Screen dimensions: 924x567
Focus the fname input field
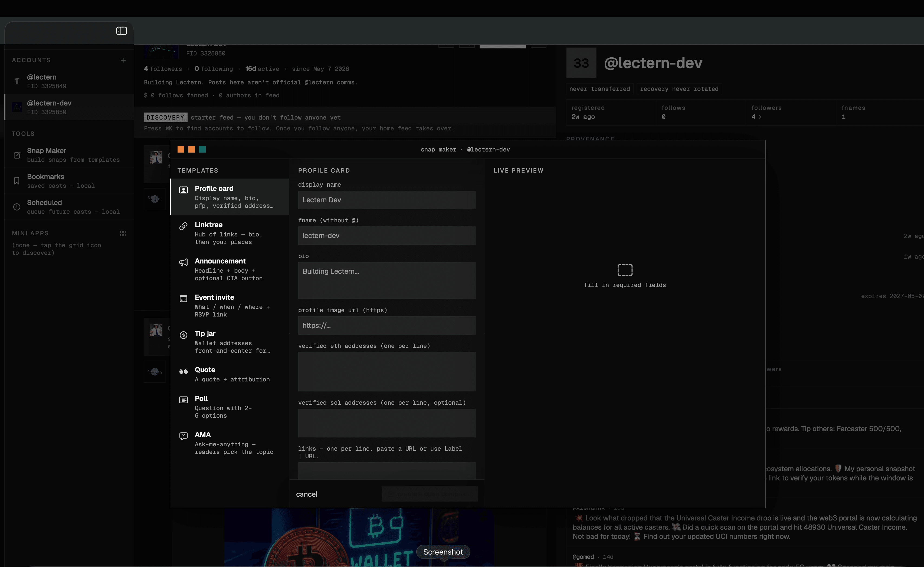pos(387,236)
